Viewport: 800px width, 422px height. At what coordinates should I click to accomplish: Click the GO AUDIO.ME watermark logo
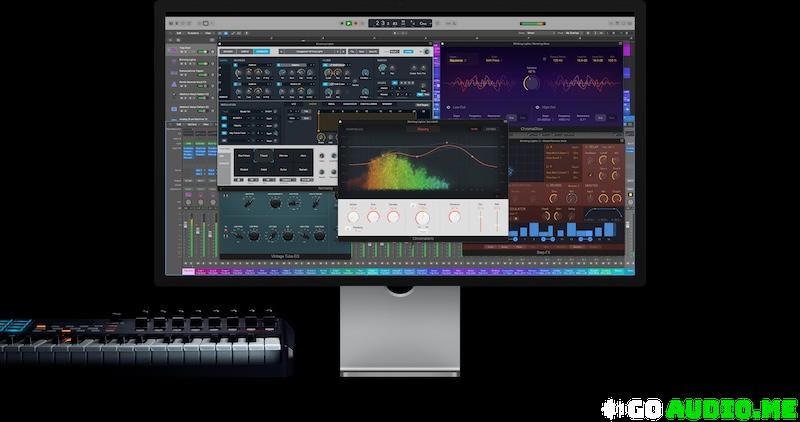[698, 408]
